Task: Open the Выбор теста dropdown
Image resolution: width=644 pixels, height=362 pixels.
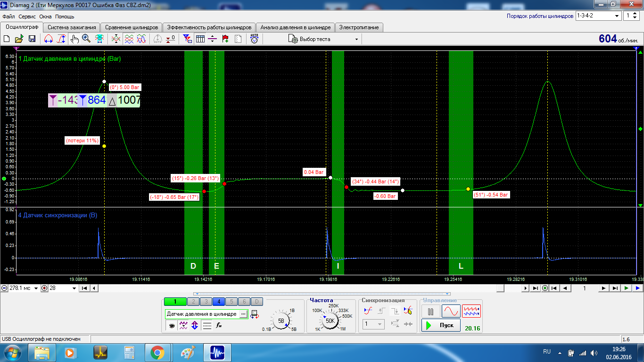Action: click(323, 39)
